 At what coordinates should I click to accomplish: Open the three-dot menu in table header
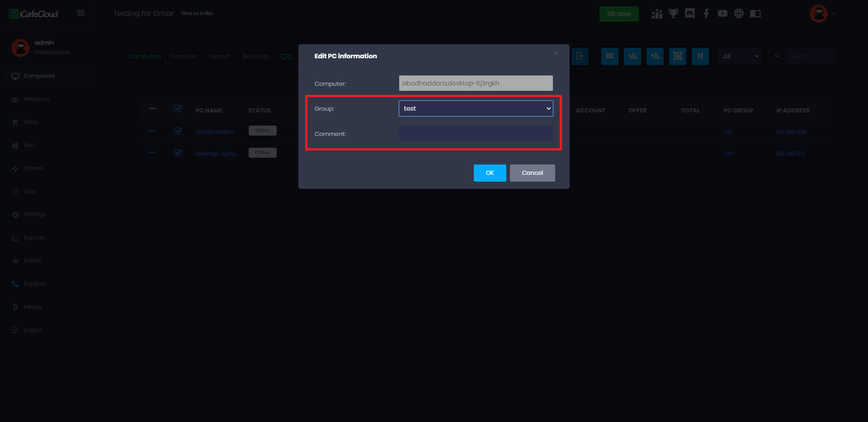(x=153, y=109)
